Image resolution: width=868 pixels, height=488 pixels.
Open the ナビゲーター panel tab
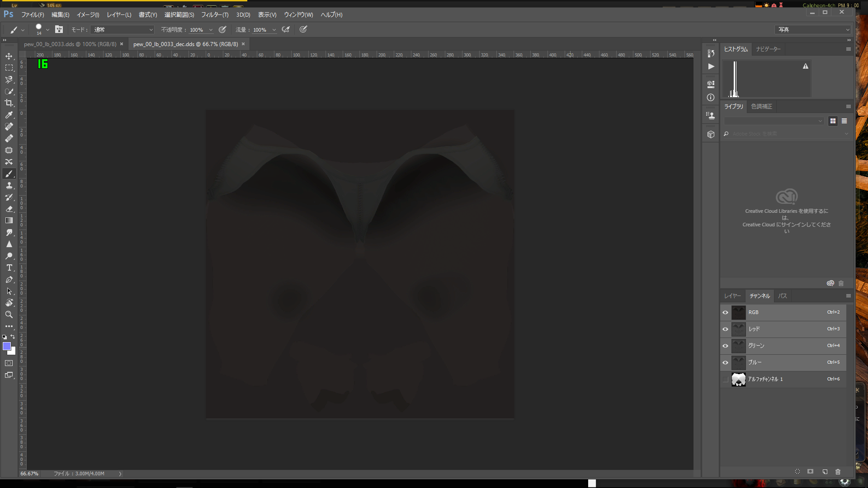pyautogui.click(x=768, y=49)
